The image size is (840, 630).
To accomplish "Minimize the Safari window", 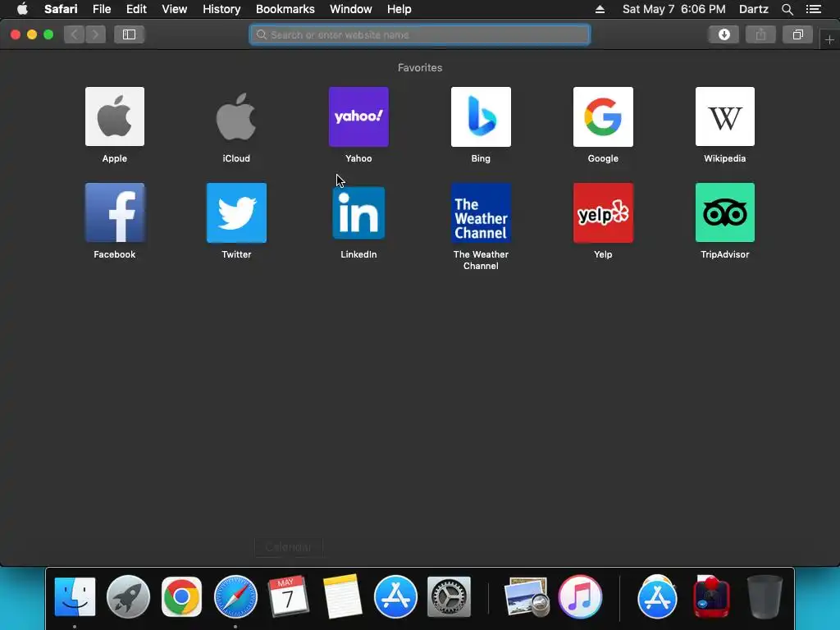I will coord(32,34).
